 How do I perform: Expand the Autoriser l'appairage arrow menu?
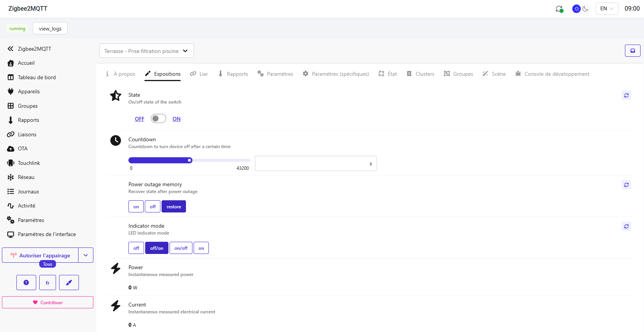86,255
